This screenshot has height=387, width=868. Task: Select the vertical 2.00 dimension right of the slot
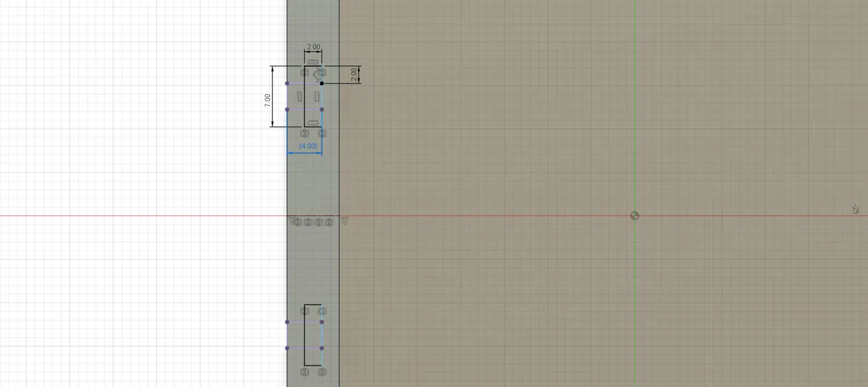click(x=354, y=75)
